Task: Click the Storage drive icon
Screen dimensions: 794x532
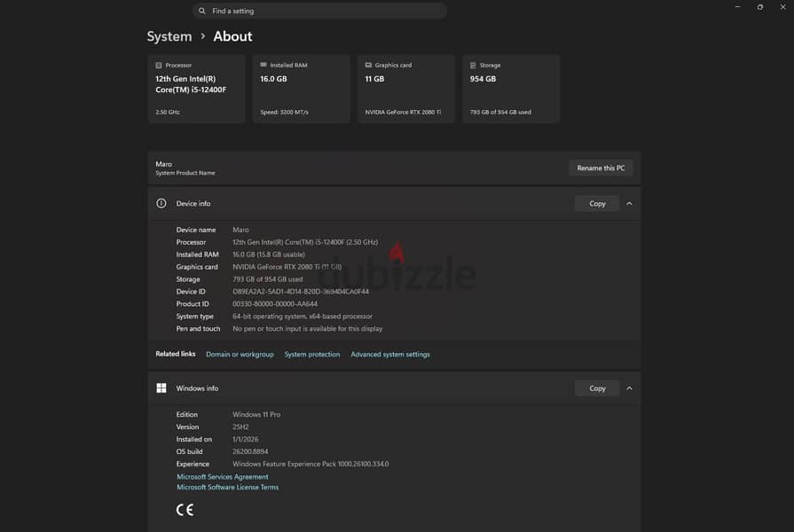Action: click(x=473, y=66)
